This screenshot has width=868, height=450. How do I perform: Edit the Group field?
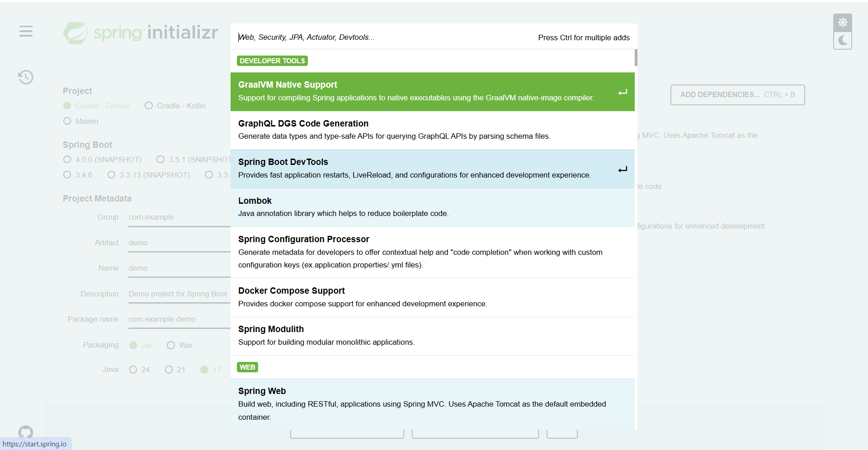tap(179, 217)
